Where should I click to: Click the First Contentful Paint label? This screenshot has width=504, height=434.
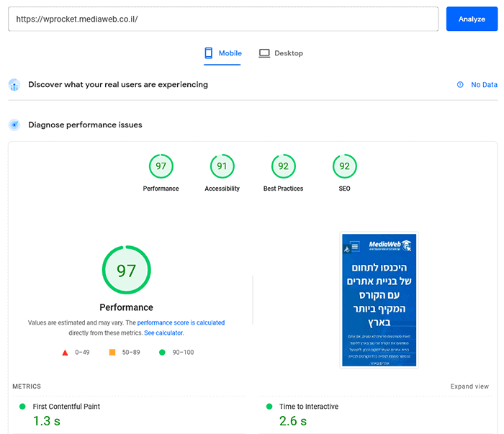coord(66,407)
